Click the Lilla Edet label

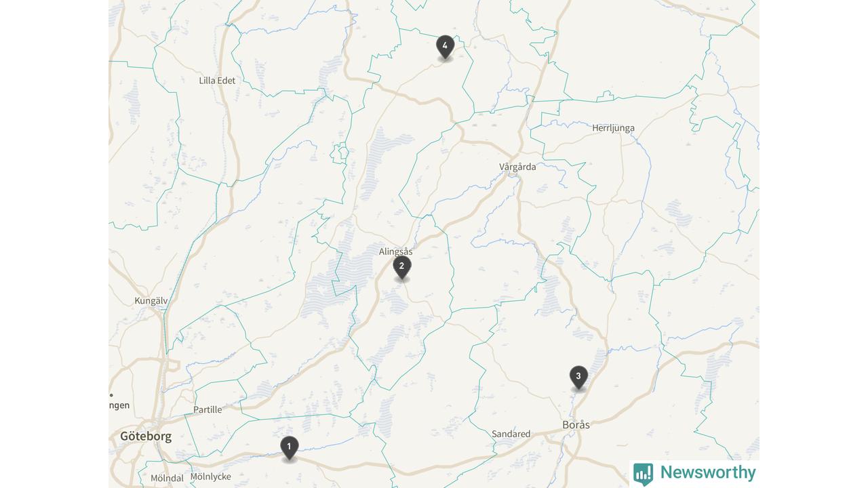[x=217, y=81]
